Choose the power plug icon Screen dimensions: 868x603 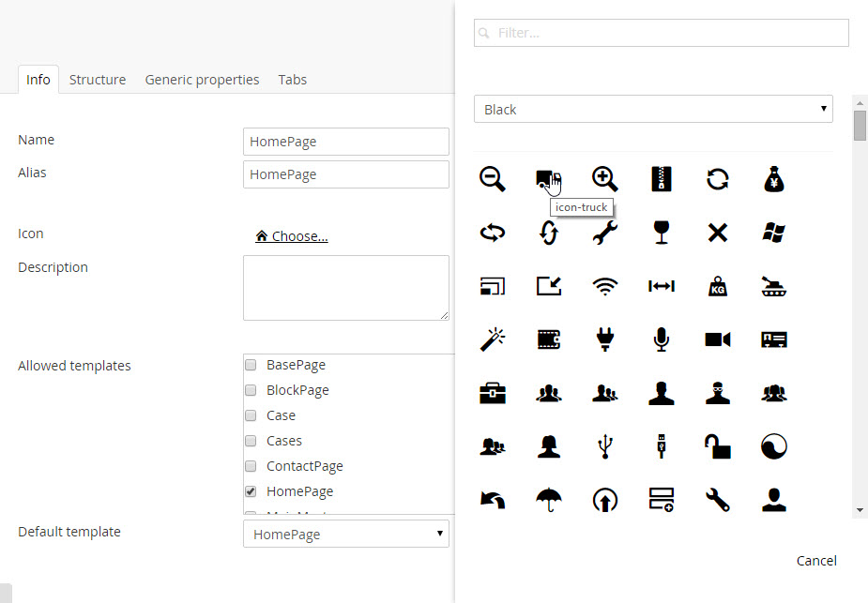[x=605, y=339]
